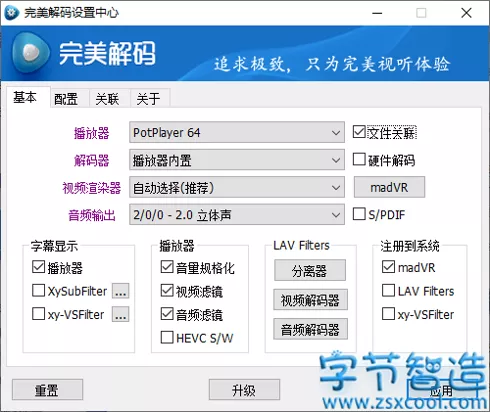Uncheck the 文件关联 checkbox

[x=359, y=132]
